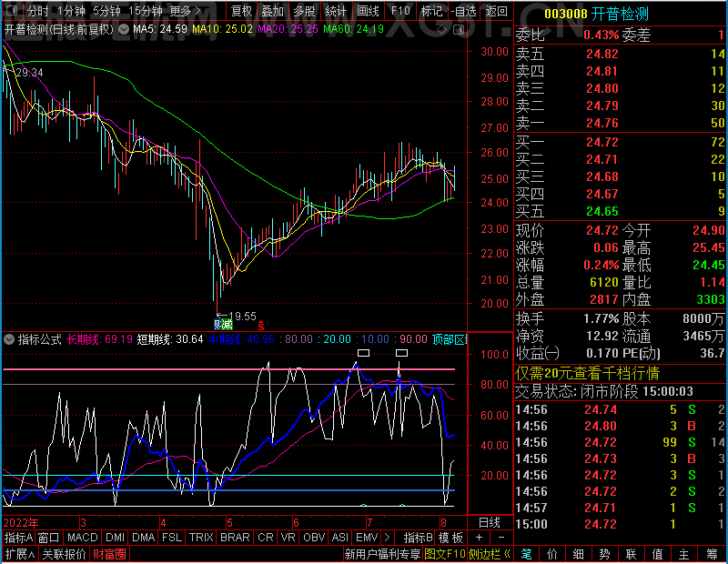Click the red S signal marker

[261, 326]
